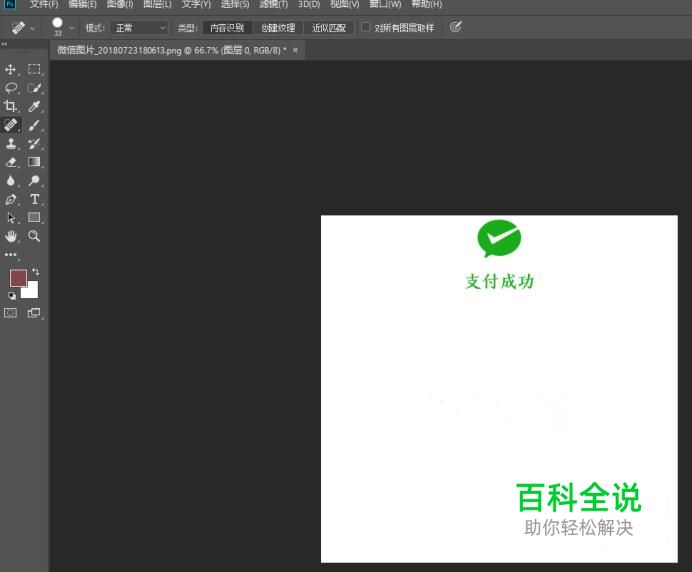
Task: Select 近似匹配 type option
Action: 329,28
